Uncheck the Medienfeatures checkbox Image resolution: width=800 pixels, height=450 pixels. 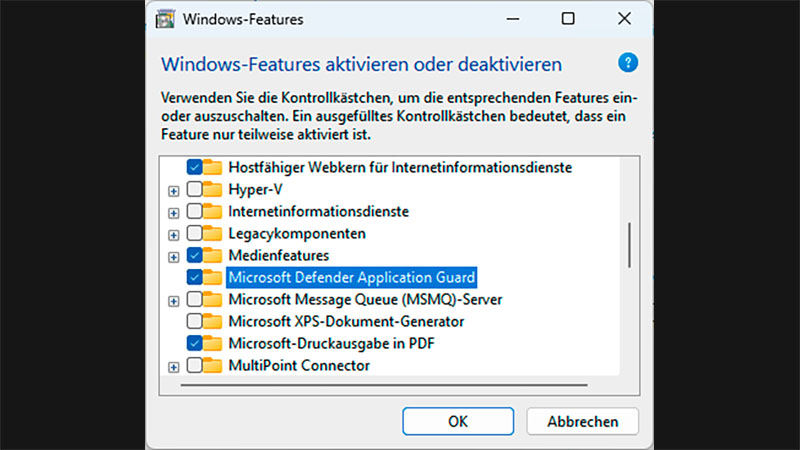coord(194,255)
